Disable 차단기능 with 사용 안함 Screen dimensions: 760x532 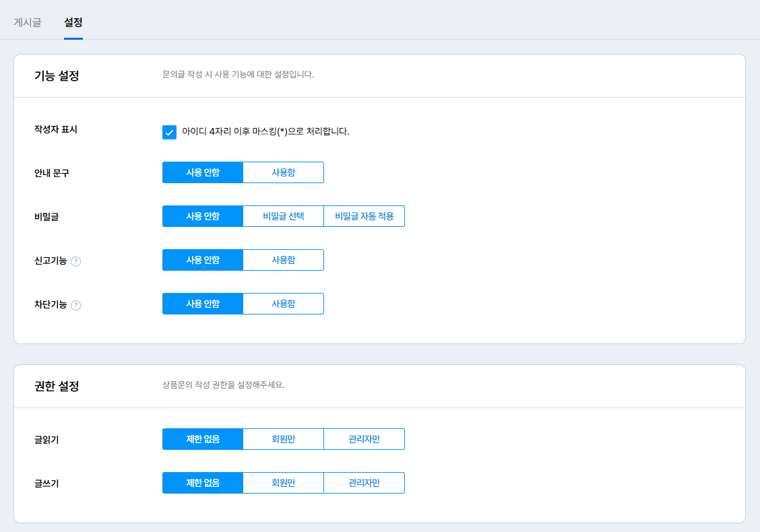coord(203,304)
